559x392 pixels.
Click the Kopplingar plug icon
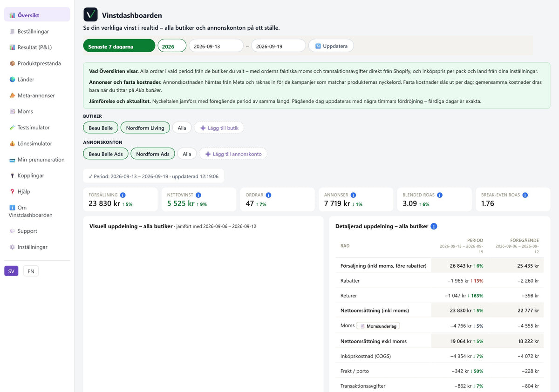pos(12,176)
